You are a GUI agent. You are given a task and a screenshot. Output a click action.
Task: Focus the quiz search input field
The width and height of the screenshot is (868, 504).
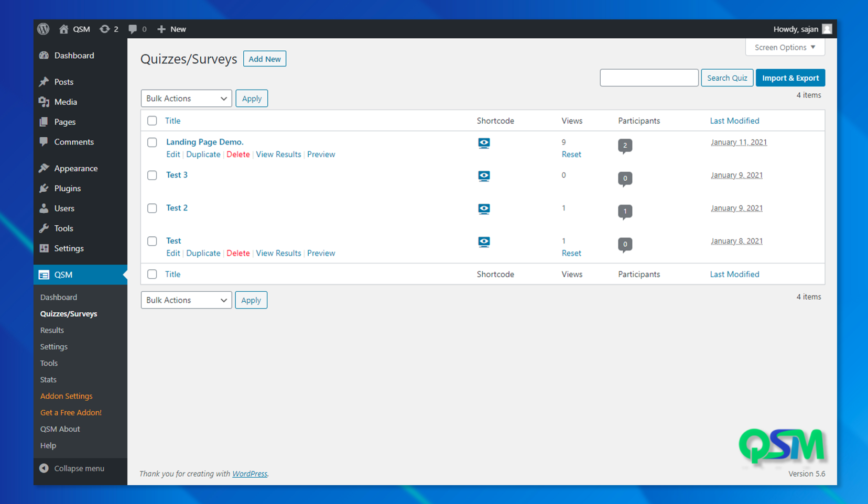pos(649,78)
